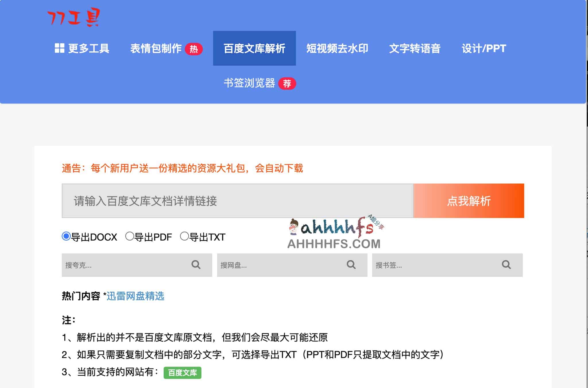The width and height of the screenshot is (588, 388).
Task: Click the magnifier icon in the 搜网盘 field
Action: 351,265
